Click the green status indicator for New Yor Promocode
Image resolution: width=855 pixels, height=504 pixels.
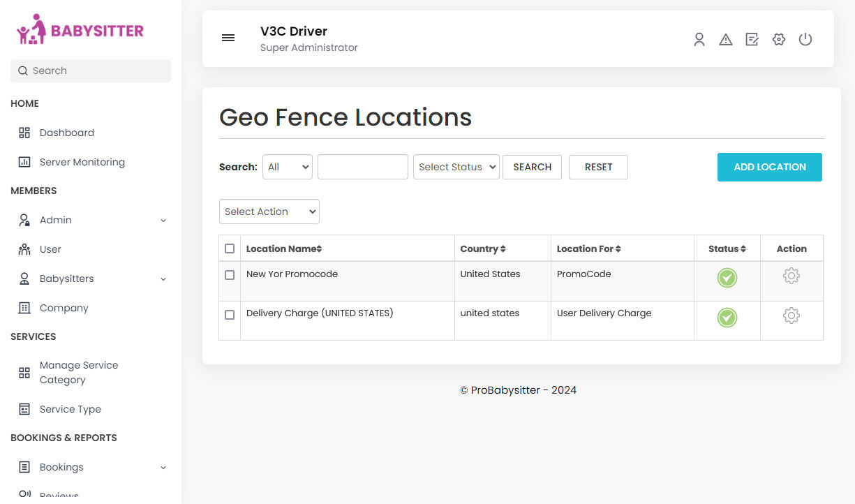pyautogui.click(x=727, y=277)
